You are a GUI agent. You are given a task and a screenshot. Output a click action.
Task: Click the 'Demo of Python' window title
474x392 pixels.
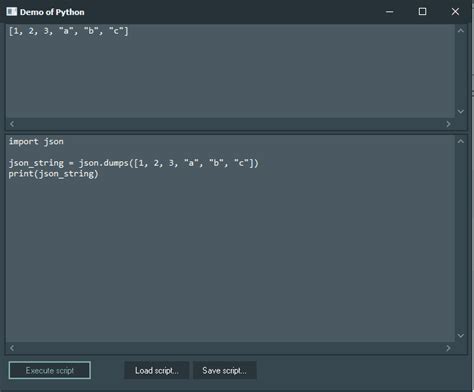point(52,12)
